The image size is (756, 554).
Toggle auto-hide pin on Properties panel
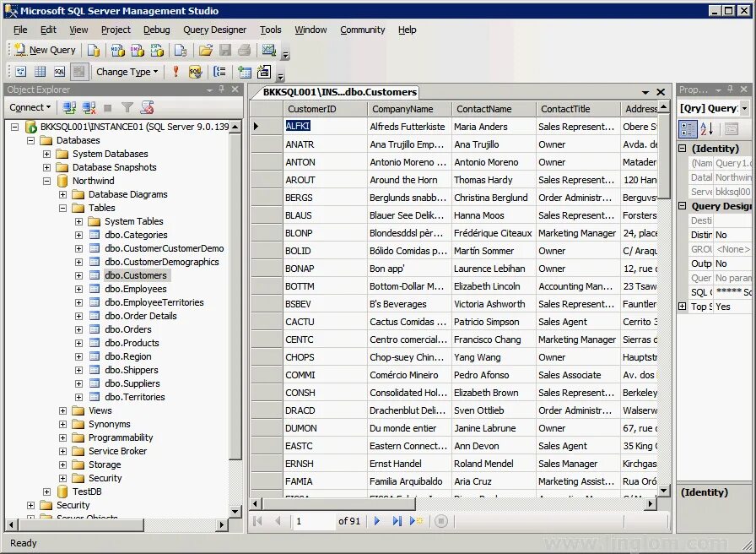coord(731,90)
